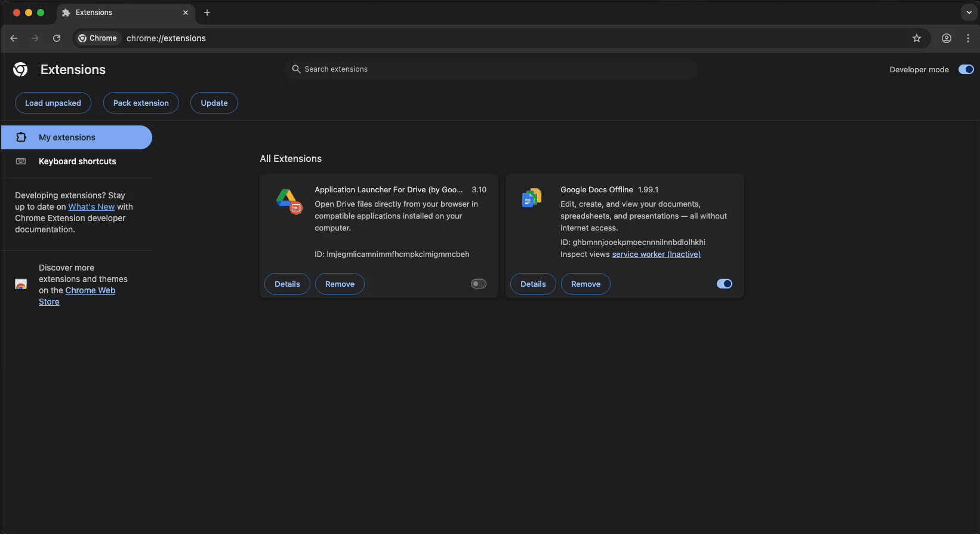Select My extensions in the sidebar
This screenshot has height=534, width=980.
(x=76, y=137)
